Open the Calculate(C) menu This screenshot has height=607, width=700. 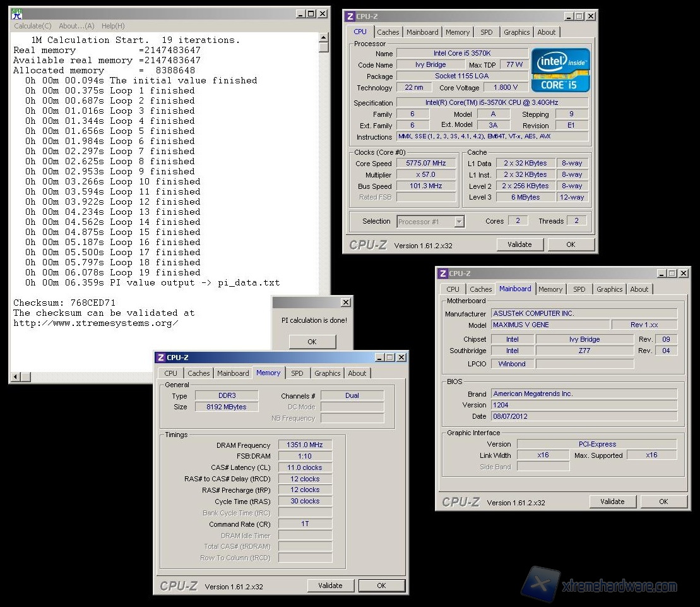[33, 26]
